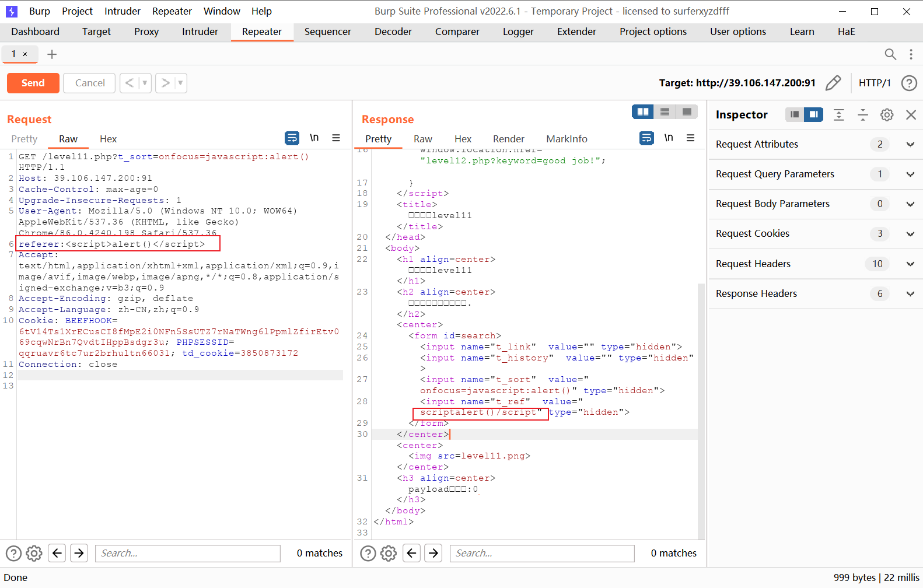This screenshot has width=923, height=588.
Task: Select the request Hex view tab
Action: tap(108, 139)
